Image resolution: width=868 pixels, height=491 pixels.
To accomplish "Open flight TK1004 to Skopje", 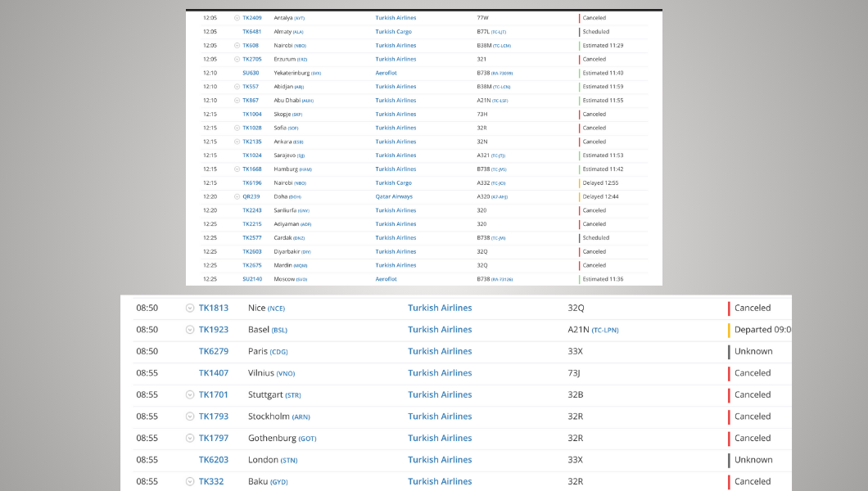I will pyautogui.click(x=252, y=115).
